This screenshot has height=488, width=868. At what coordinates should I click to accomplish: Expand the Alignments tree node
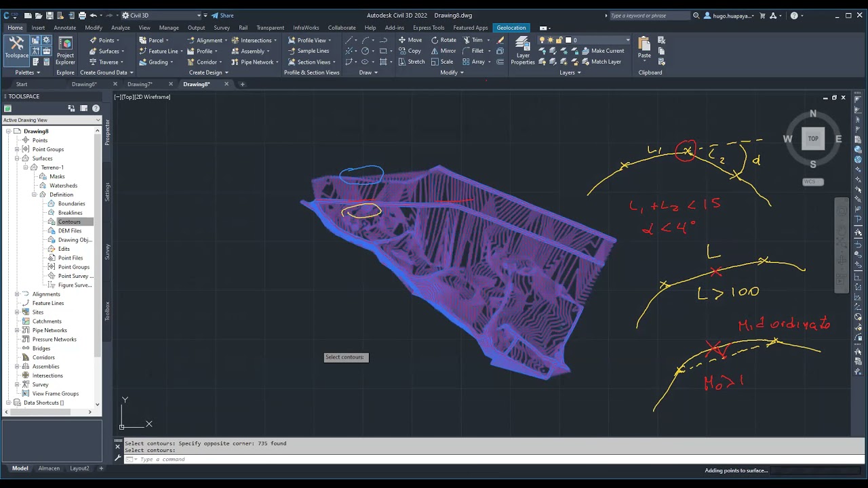pyautogui.click(x=17, y=294)
